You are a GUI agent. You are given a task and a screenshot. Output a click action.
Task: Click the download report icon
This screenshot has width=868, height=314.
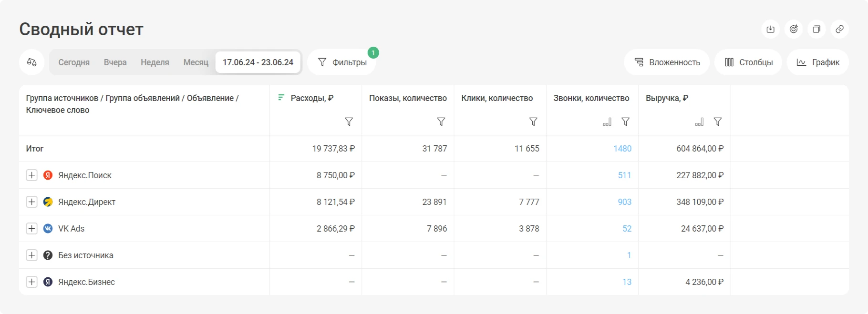[770, 30]
